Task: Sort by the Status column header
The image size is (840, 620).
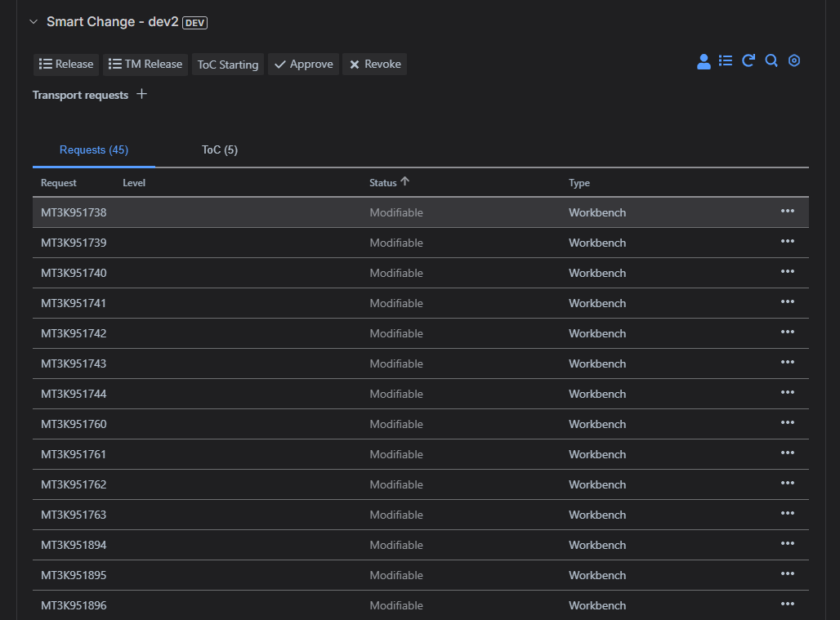Action: [383, 183]
